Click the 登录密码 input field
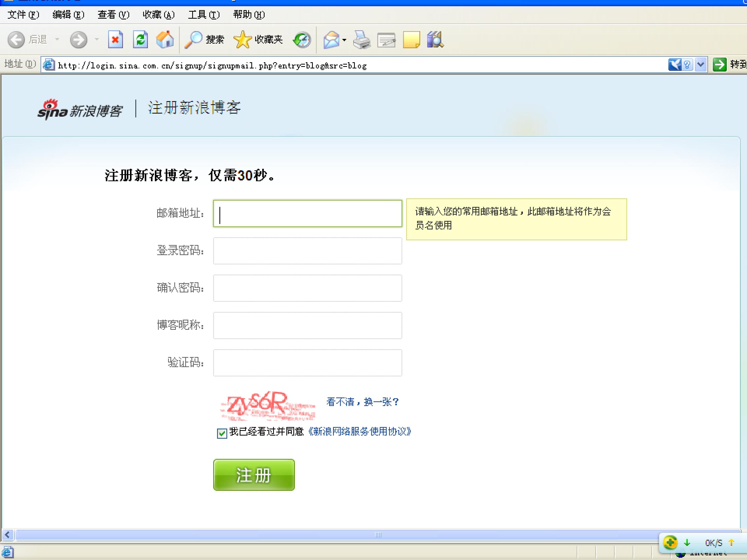 [308, 251]
